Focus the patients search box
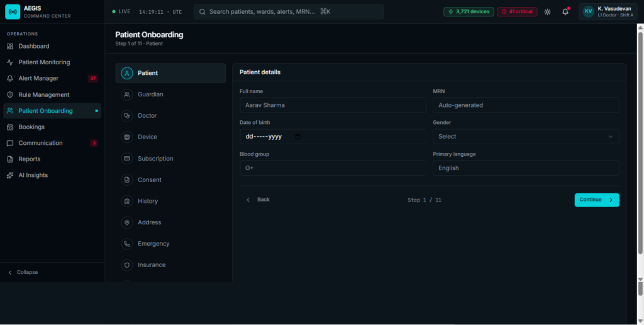Image resolution: width=644 pixels, height=325 pixels. 288,11
